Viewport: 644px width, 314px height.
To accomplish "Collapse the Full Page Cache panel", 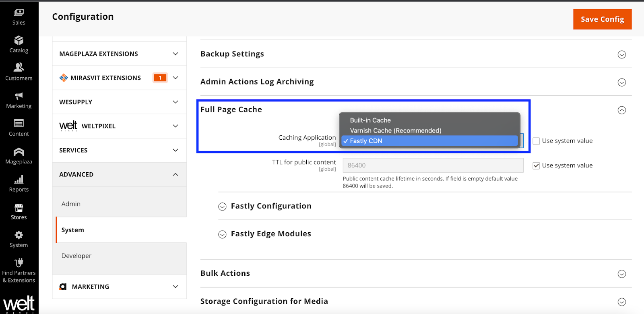I will (x=622, y=110).
